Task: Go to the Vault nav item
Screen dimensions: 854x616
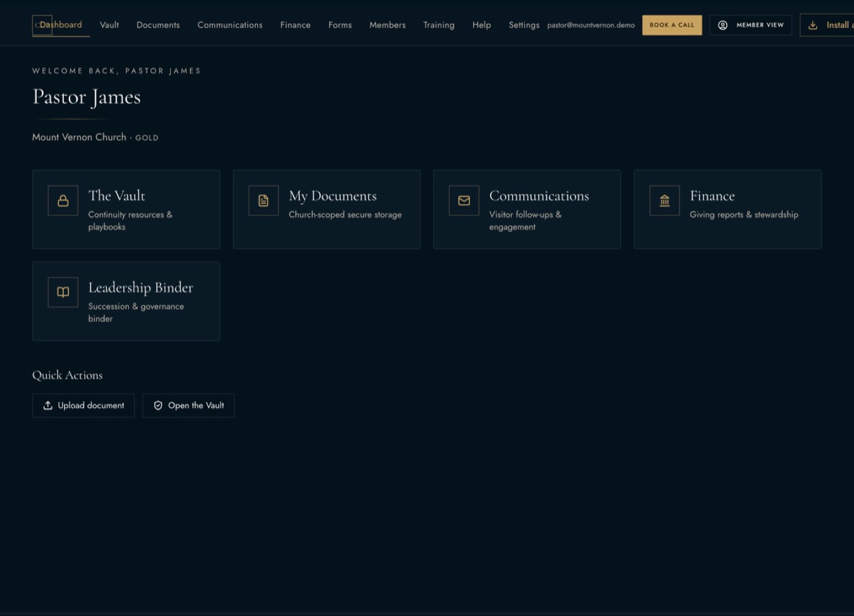Action: pyautogui.click(x=109, y=25)
